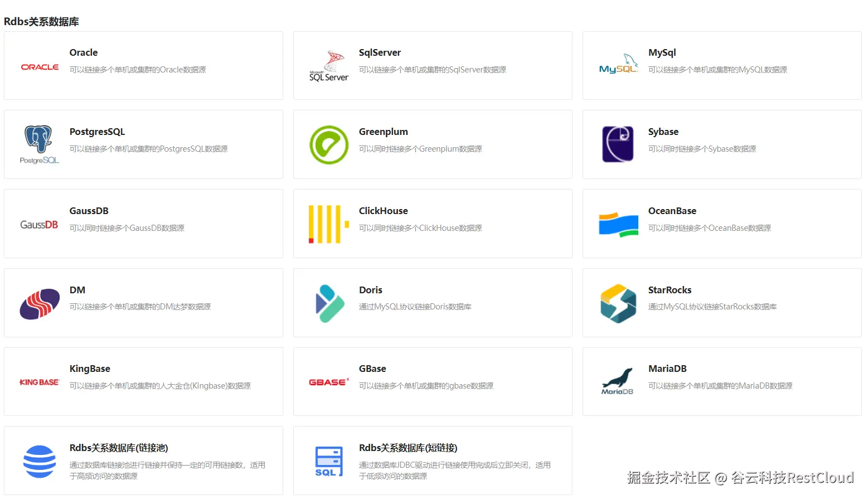Image resolution: width=868 pixels, height=499 pixels.
Task: Select the red GBase logo
Action: [x=329, y=382]
